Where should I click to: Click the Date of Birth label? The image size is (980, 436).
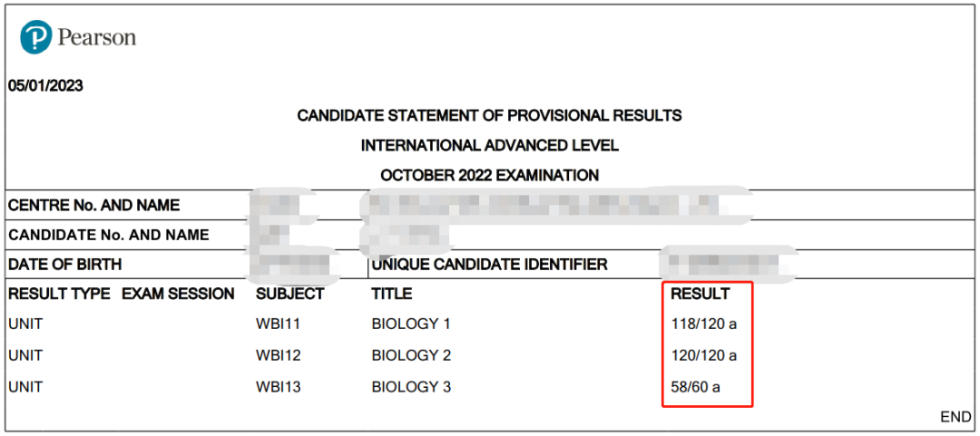coord(65,265)
